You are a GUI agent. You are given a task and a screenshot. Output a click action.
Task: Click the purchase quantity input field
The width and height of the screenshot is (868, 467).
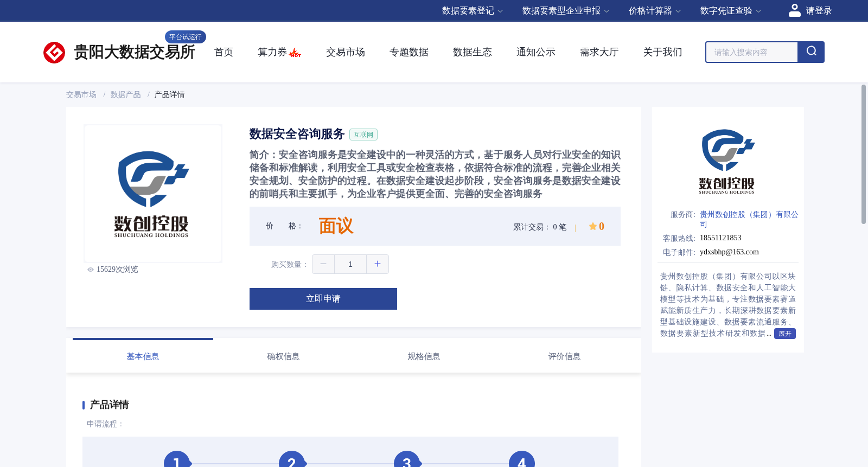pyautogui.click(x=350, y=264)
